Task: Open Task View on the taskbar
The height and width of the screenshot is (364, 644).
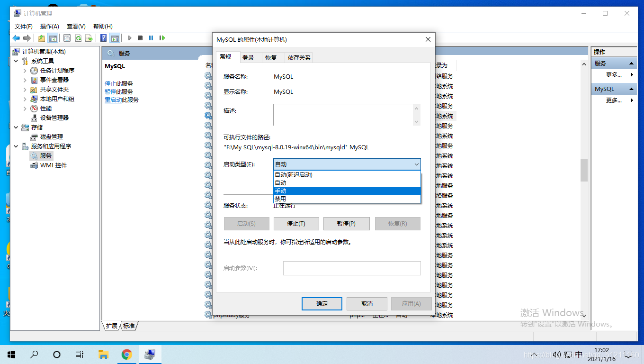Action: coord(80,354)
